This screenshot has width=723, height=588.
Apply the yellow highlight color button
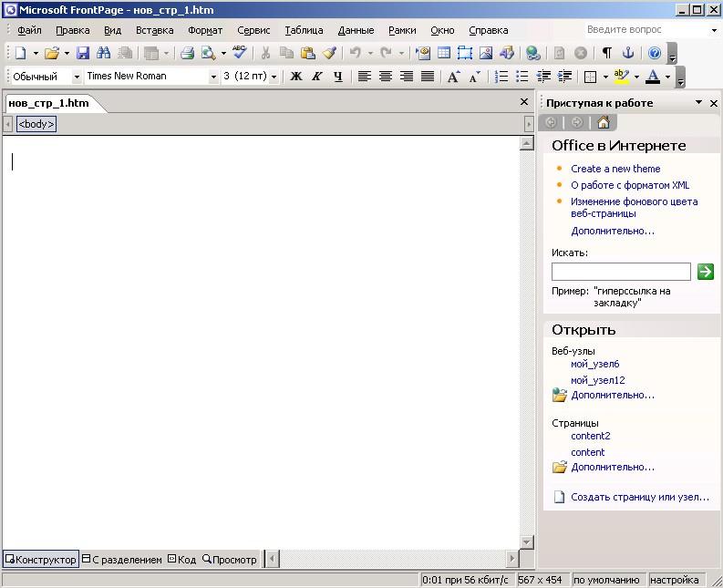point(622,76)
